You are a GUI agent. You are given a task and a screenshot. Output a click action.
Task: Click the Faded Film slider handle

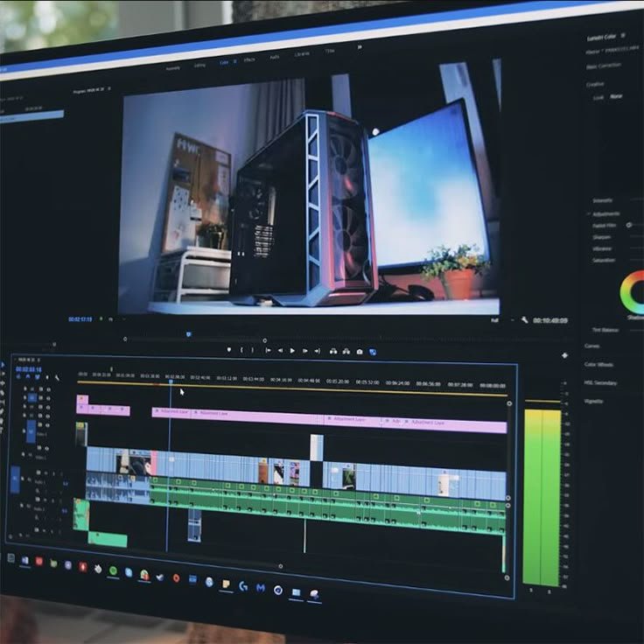[629, 225]
